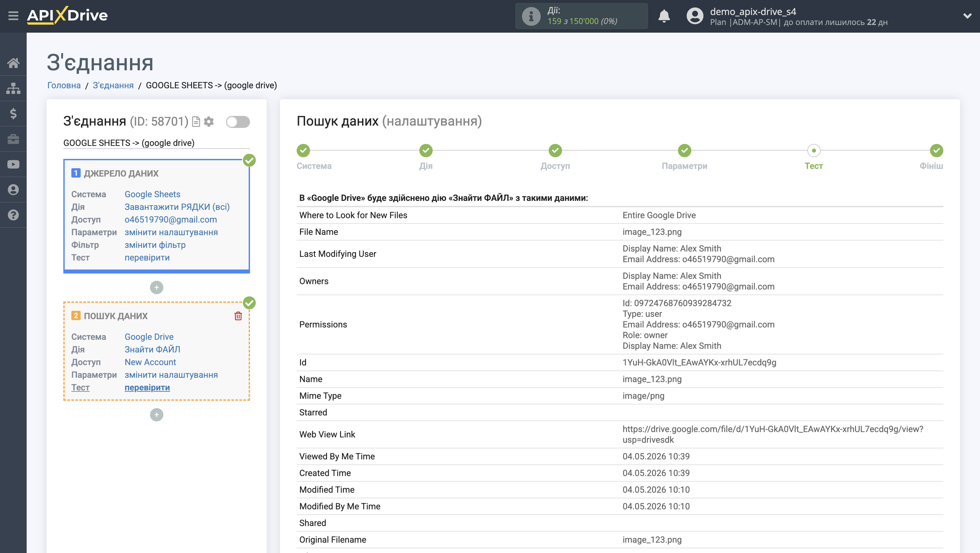Click Головна breadcrumb link
The height and width of the screenshot is (553, 980).
tap(64, 85)
